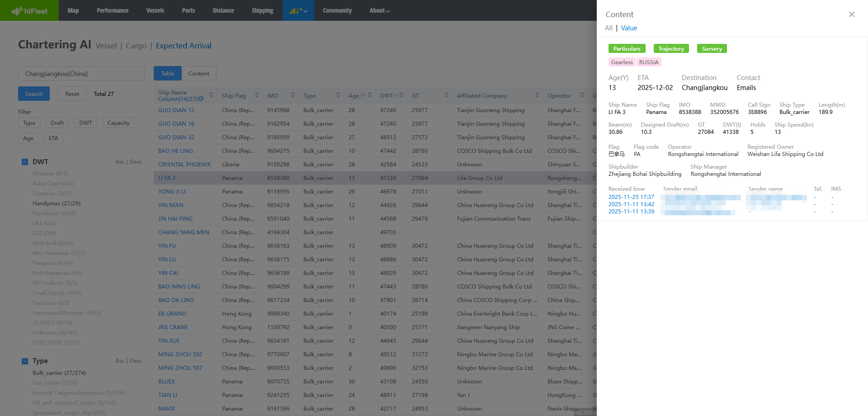Sort the Type column using arrows
868x416 pixels.
pyautogui.click(x=338, y=95)
